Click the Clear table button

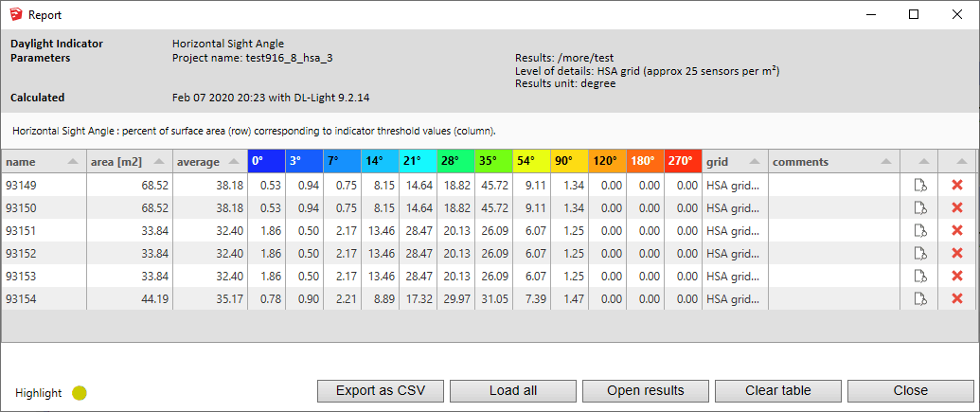(778, 391)
